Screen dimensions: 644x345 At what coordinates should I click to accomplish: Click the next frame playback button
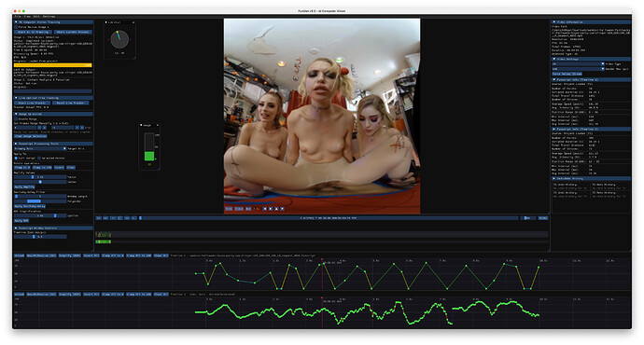pos(127,218)
